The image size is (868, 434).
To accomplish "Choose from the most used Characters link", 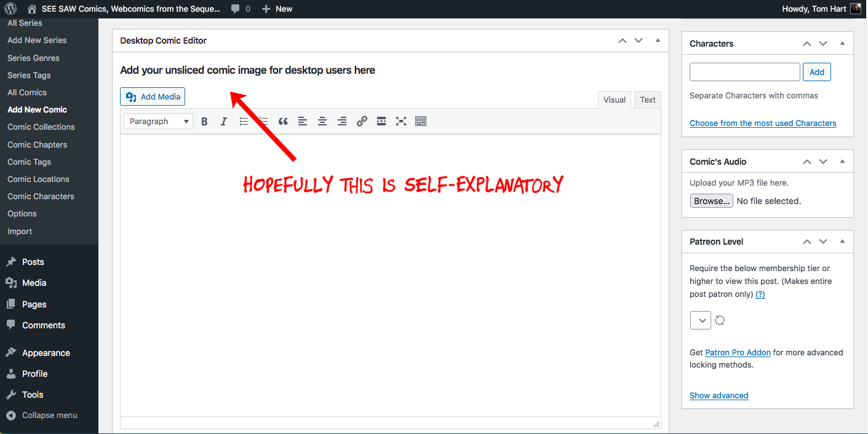I will [x=763, y=123].
